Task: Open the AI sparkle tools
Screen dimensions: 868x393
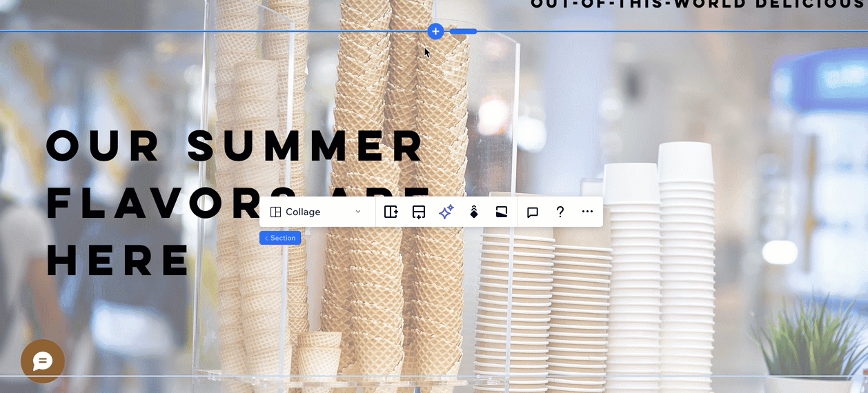Action: point(446,212)
